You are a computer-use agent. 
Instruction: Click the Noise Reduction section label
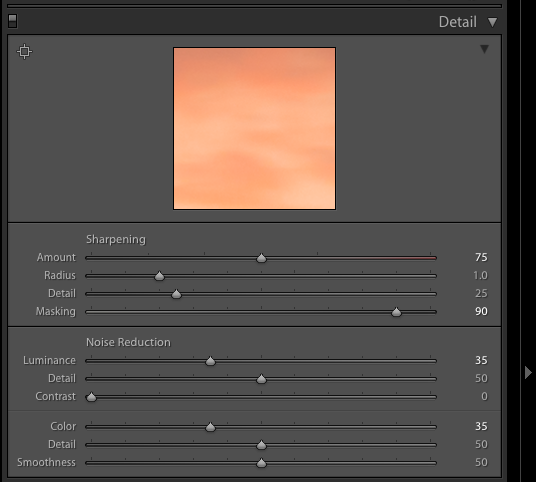point(128,342)
